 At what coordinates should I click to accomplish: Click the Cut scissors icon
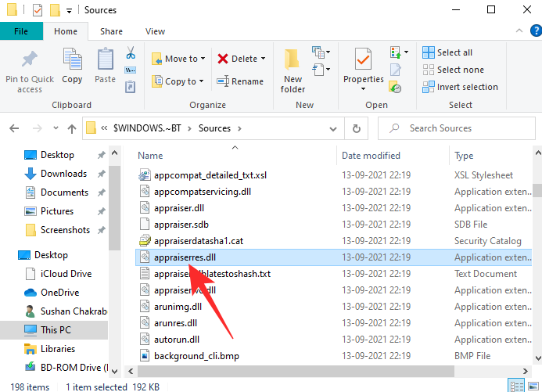(131, 54)
